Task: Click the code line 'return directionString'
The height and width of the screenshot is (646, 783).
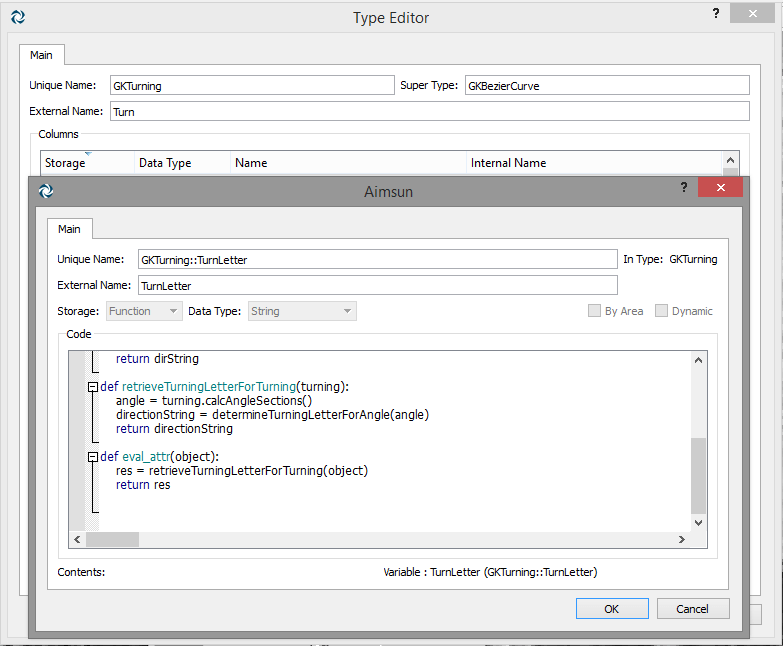Action: (x=174, y=429)
